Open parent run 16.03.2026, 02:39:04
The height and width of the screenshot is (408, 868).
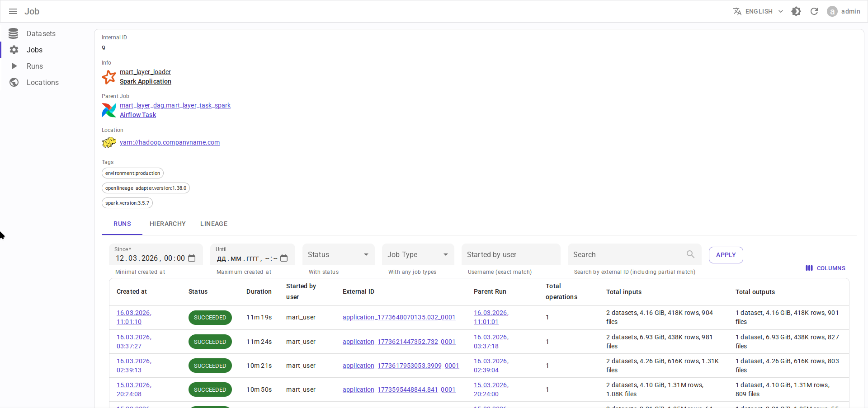[x=491, y=366]
